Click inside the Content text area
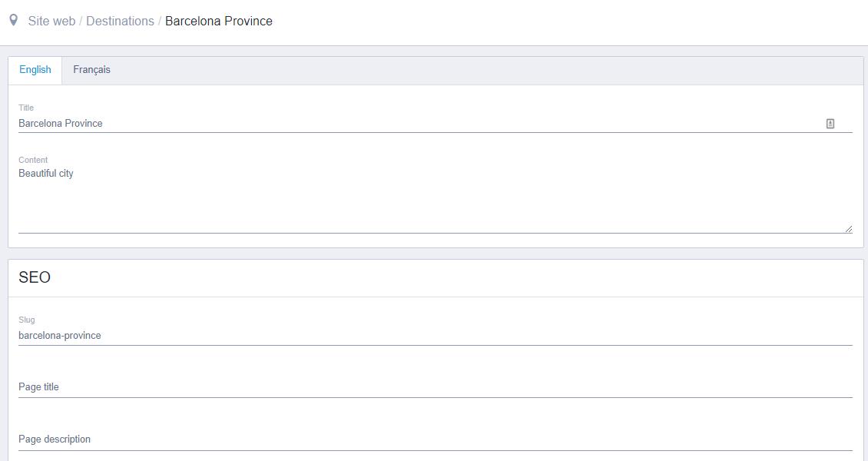The image size is (868, 461). point(430,198)
